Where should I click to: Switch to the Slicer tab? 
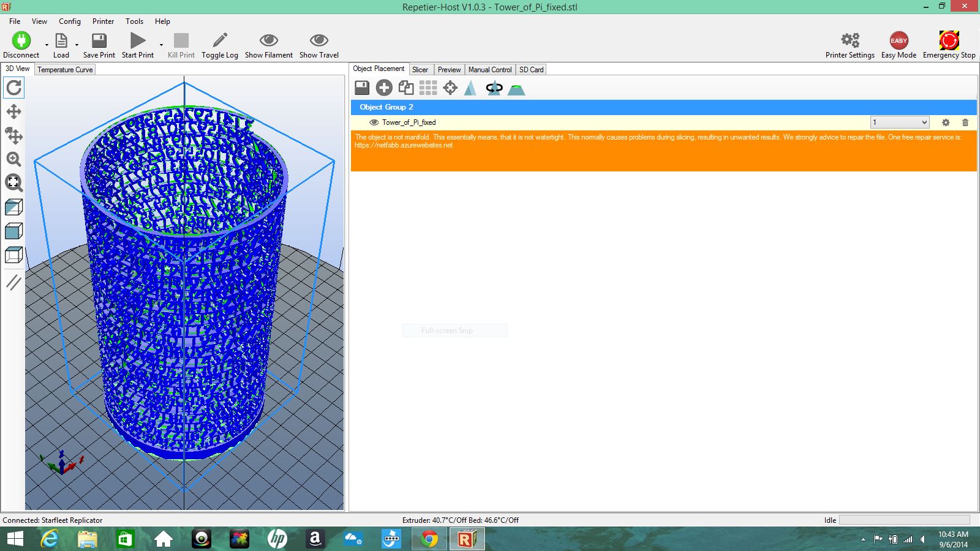click(x=420, y=70)
